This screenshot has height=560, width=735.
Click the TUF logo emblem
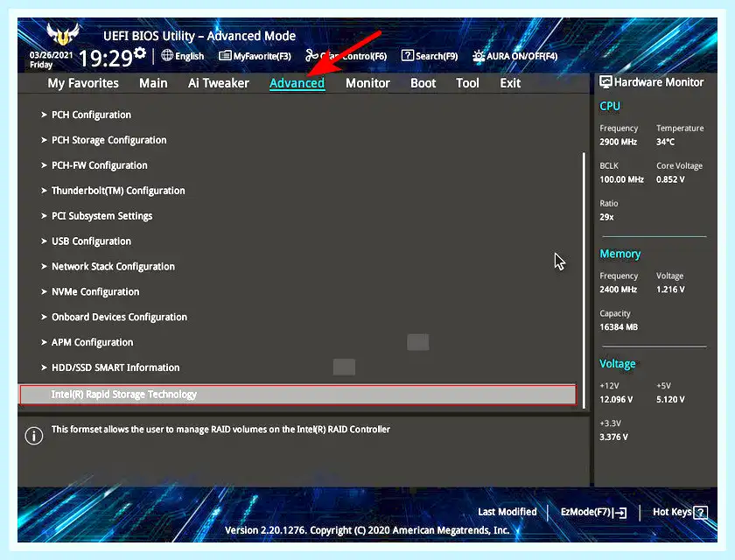63,34
